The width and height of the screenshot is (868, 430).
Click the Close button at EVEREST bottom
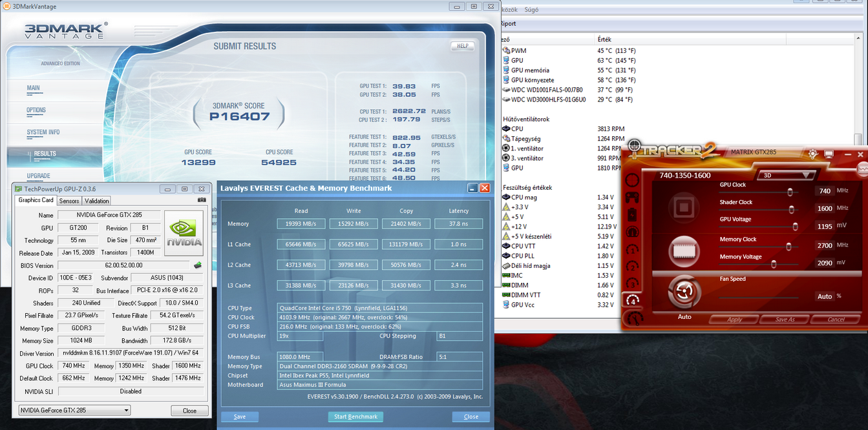coord(471,416)
